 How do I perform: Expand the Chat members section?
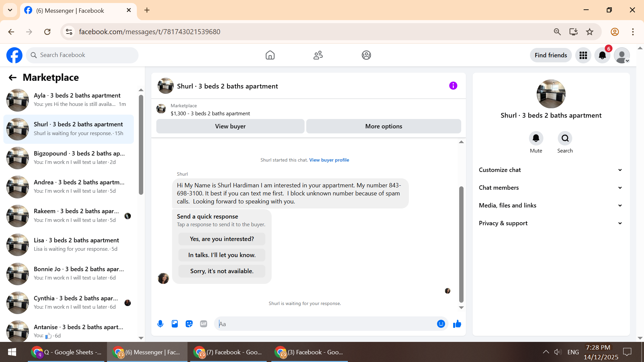click(x=551, y=188)
